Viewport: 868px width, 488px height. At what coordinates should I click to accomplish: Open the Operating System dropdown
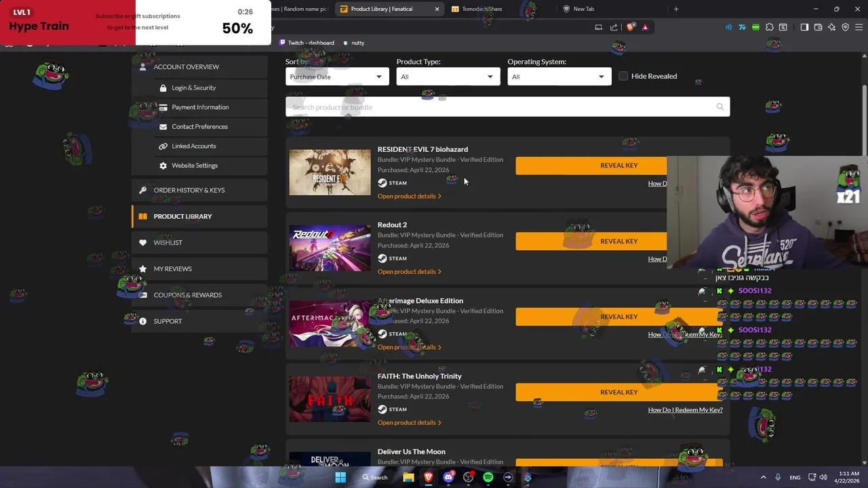pos(559,77)
